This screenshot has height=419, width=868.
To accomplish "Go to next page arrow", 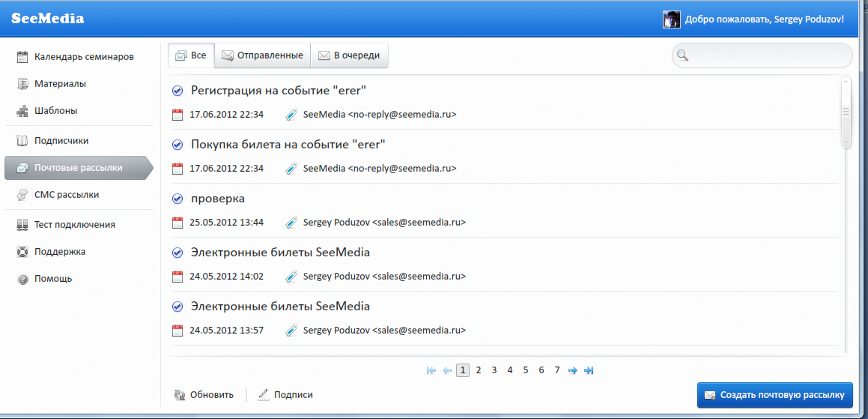I will [x=573, y=370].
